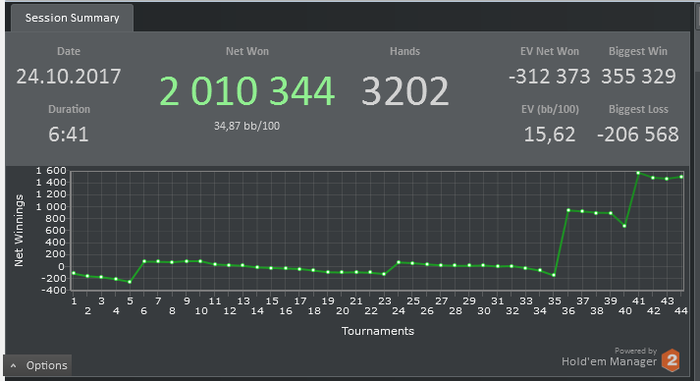Select the 34,87 bb/100 rate text
700x381 pixels.
(247, 126)
